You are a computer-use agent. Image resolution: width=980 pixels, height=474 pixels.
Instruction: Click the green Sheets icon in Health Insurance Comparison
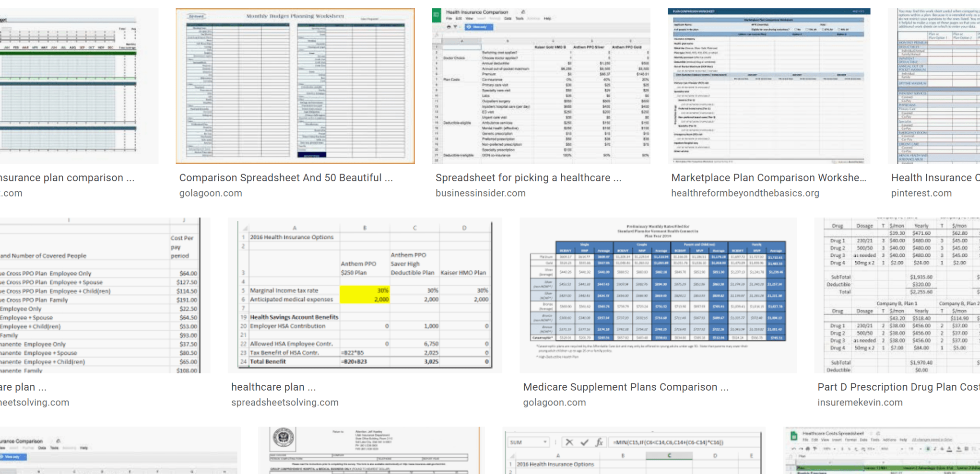pyautogui.click(x=437, y=15)
